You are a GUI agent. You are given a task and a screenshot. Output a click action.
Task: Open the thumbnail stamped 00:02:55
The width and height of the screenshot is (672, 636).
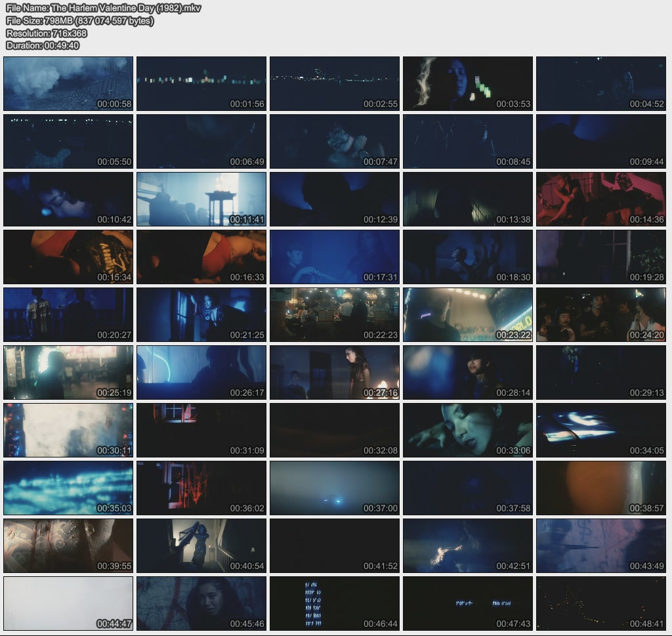(x=335, y=83)
